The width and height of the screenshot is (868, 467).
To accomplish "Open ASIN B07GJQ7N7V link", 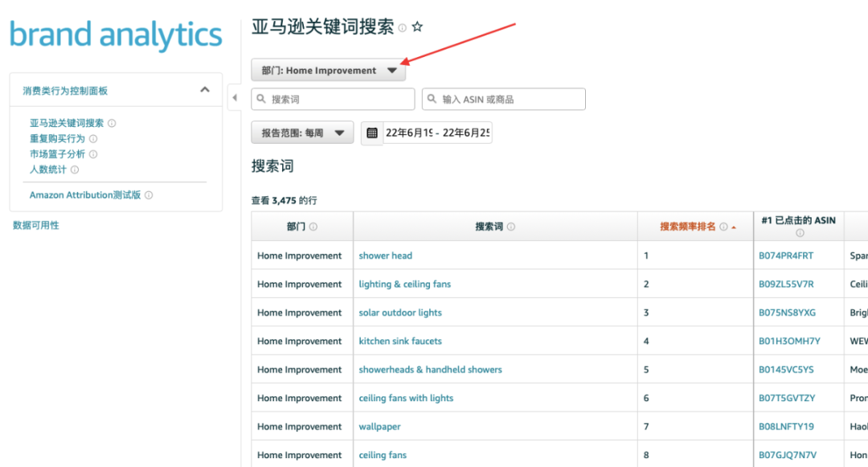I will [788, 456].
